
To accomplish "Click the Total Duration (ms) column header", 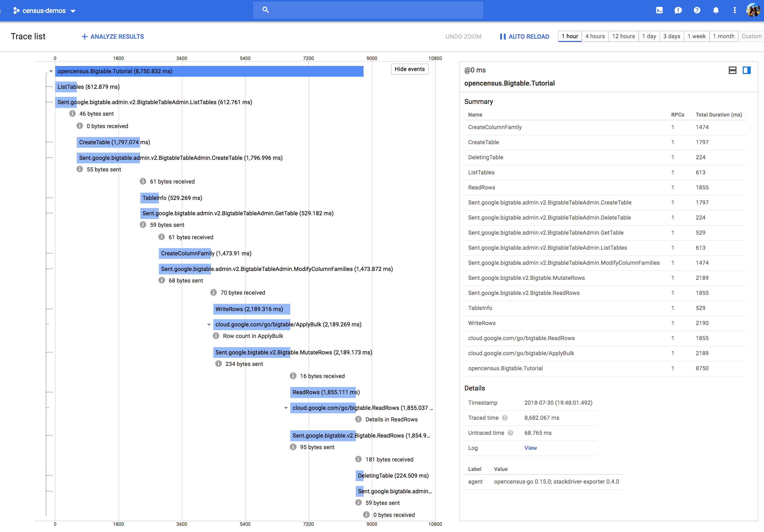I will pyautogui.click(x=719, y=115).
